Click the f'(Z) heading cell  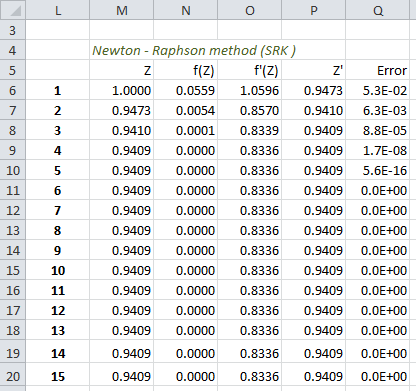(x=250, y=70)
